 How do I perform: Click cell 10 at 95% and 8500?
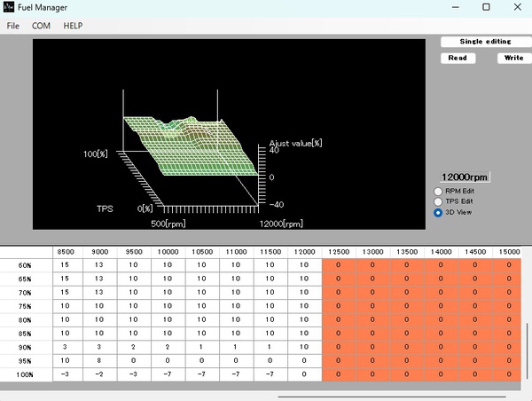point(68,361)
